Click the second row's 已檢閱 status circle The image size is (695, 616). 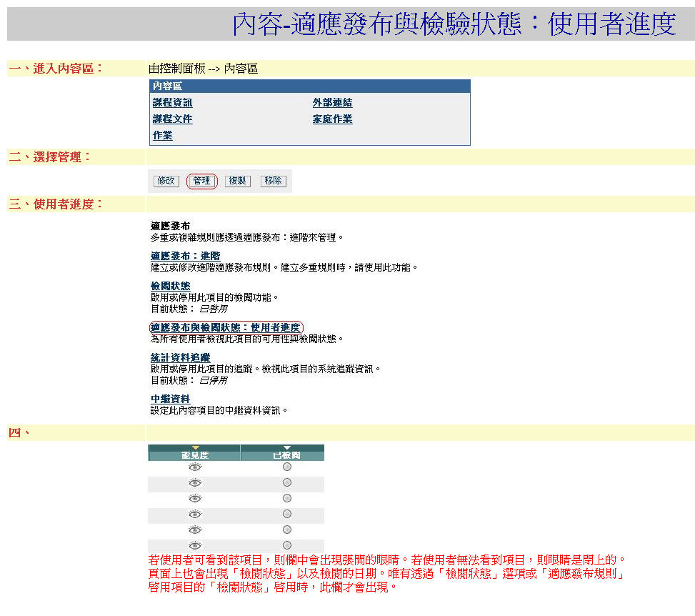[x=287, y=483]
